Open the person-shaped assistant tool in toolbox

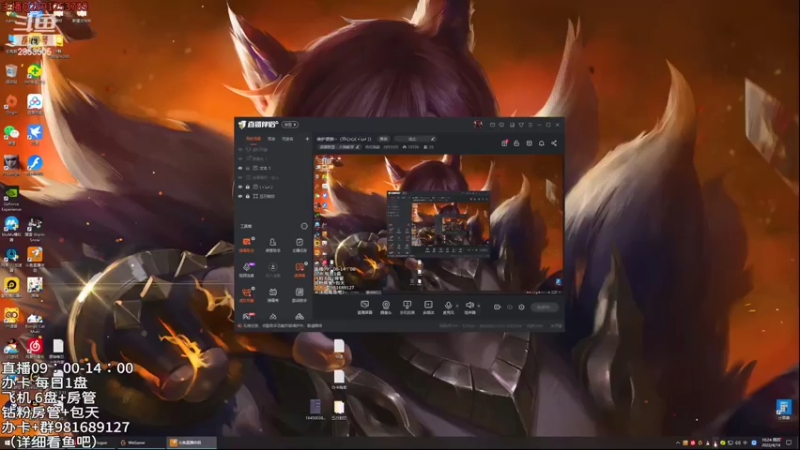click(273, 244)
